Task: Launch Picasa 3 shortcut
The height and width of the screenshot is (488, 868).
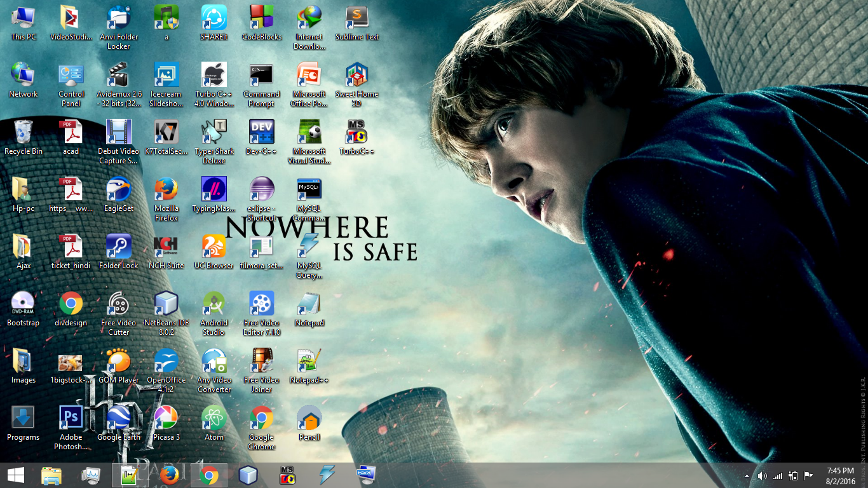Action: point(166,424)
